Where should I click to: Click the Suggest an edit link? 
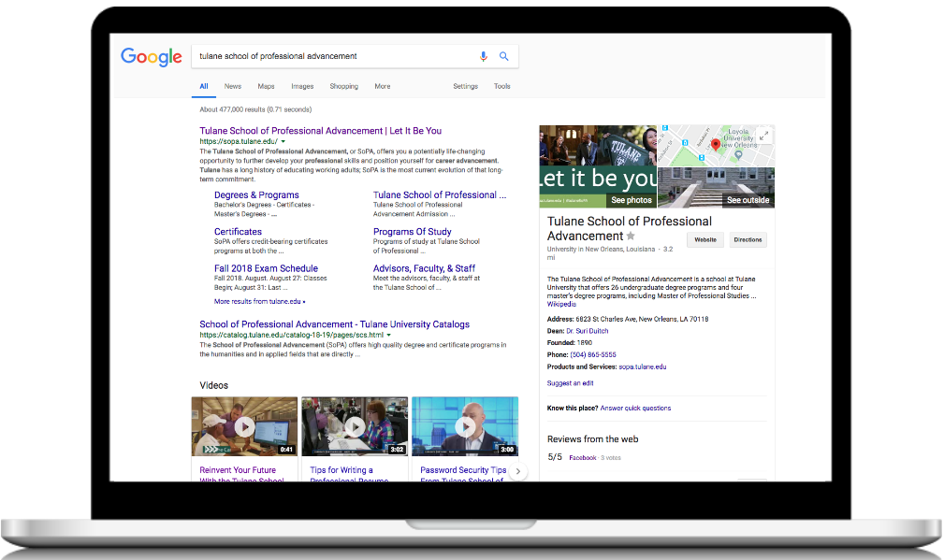coord(570,383)
